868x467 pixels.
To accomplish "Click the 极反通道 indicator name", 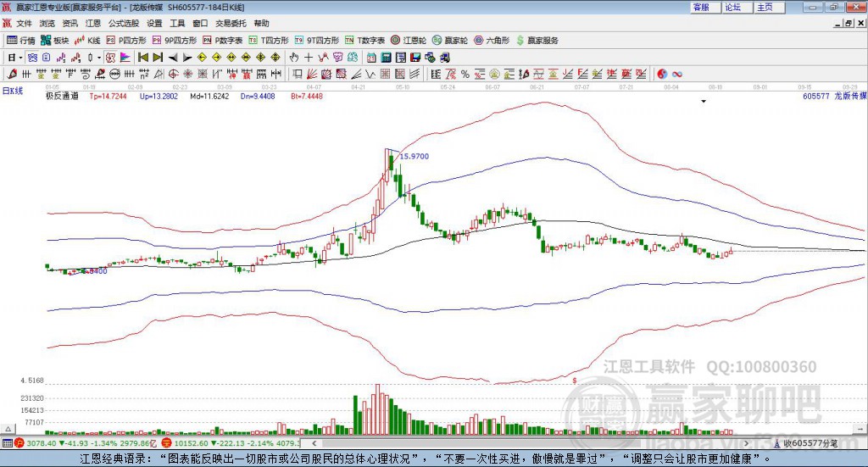I will pos(62,97).
